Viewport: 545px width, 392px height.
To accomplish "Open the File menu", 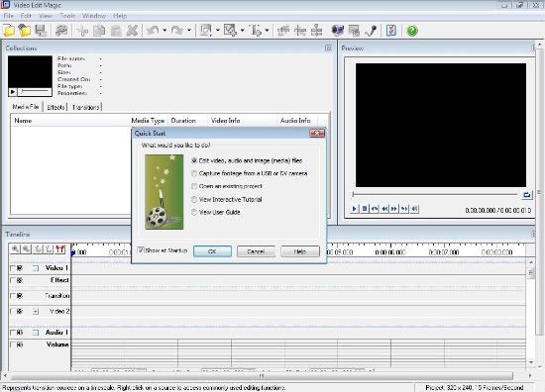I will 8,16.
